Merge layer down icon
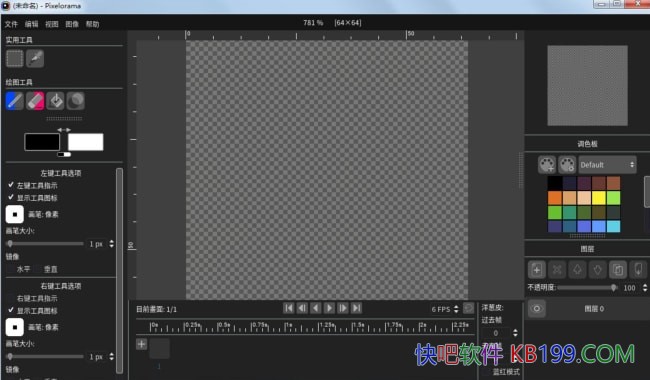650x380 pixels. pyautogui.click(x=638, y=270)
